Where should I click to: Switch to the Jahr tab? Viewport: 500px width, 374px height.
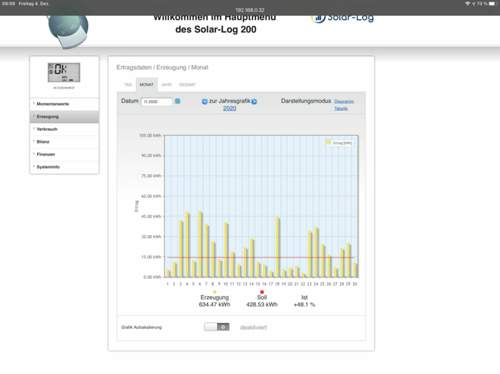click(x=166, y=85)
